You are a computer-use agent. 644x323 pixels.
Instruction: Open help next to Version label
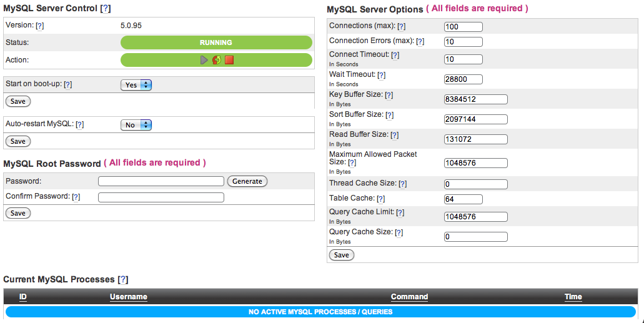point(39,26)
